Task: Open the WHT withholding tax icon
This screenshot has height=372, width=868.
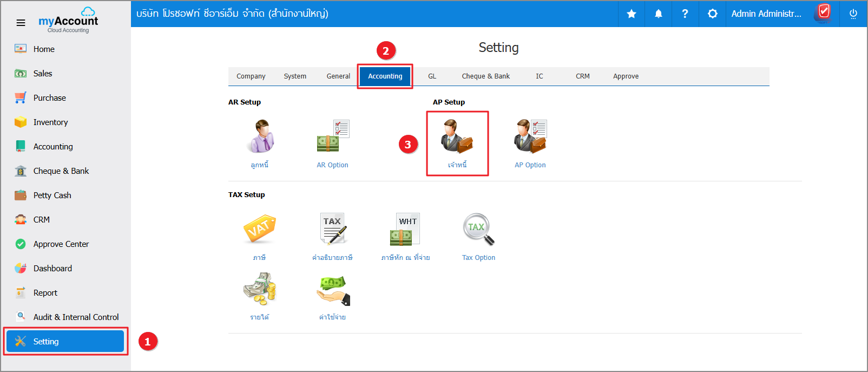Action: [x=405, y=230]
